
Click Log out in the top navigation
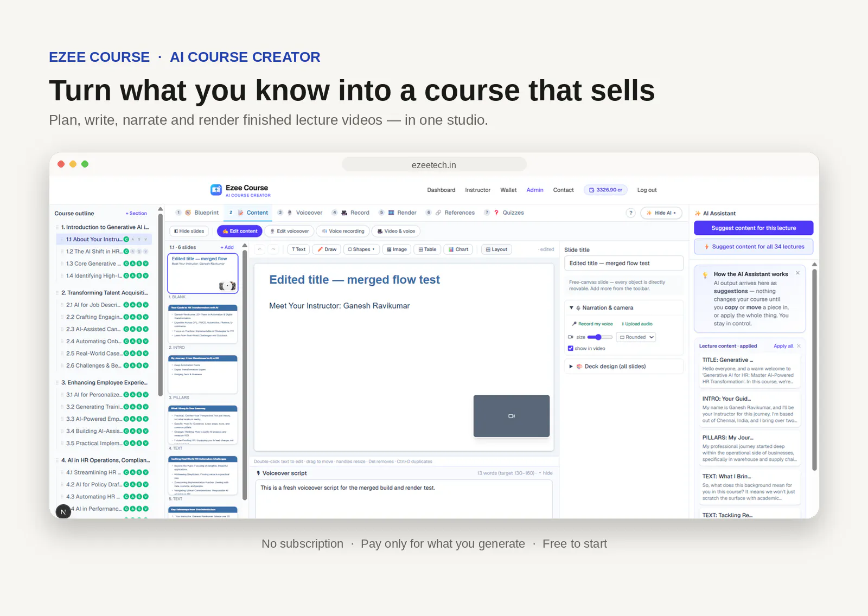(x=647, y=190)
